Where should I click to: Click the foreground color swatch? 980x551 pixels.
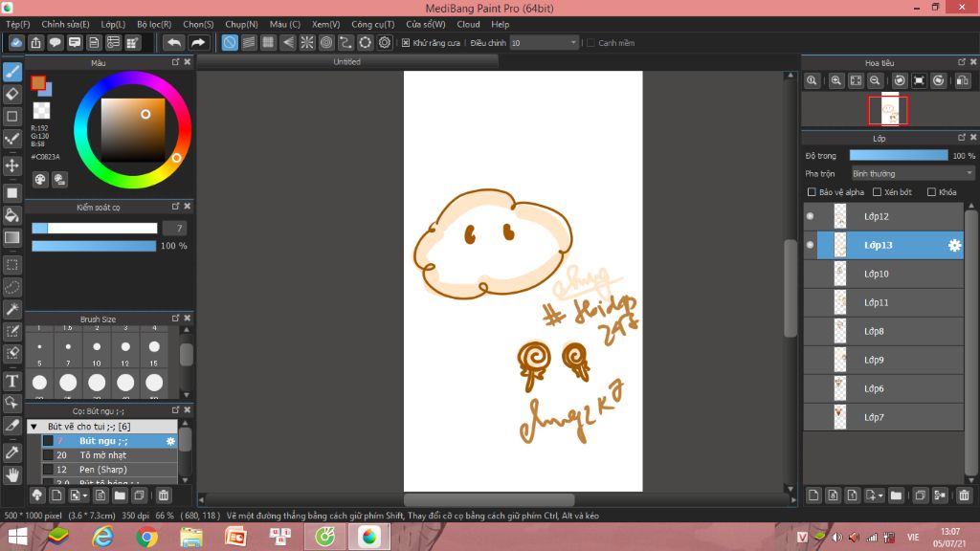pos(38,82)
